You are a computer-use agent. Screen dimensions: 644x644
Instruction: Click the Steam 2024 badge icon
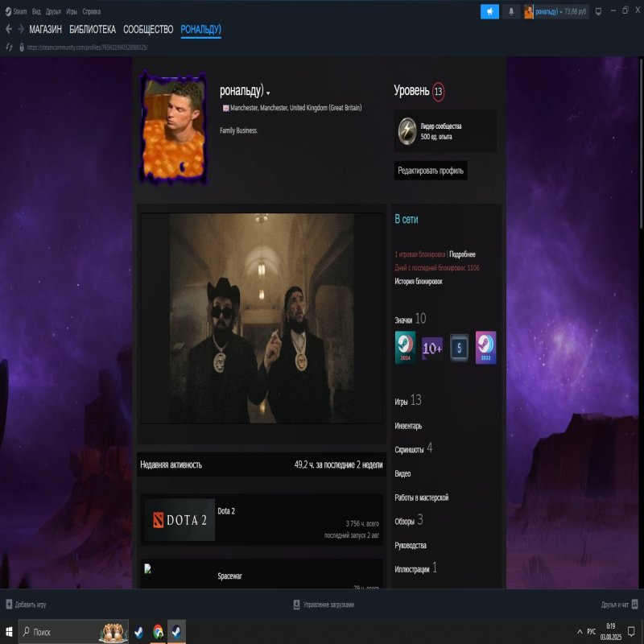pyautogui.click(x=406, y=348)
